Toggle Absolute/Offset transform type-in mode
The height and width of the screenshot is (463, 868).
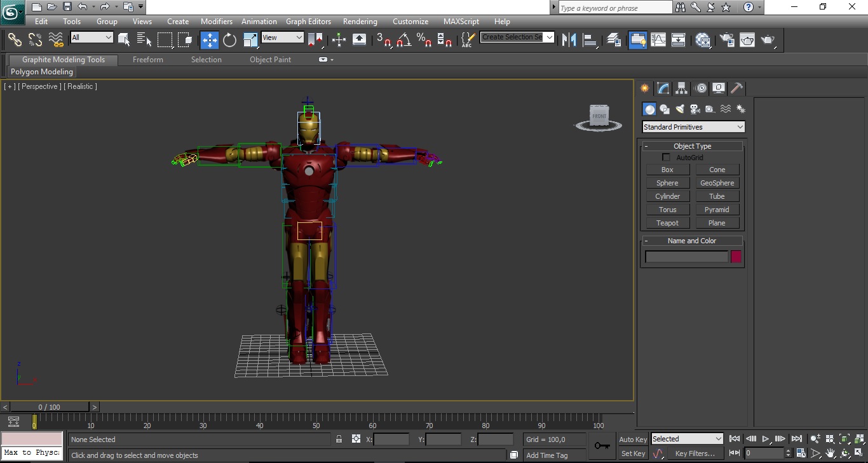point(356,439)
